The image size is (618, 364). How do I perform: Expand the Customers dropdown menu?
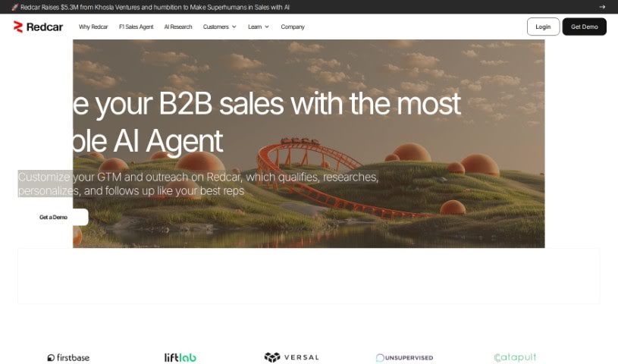pyautogui.click(x=220, y=27)
